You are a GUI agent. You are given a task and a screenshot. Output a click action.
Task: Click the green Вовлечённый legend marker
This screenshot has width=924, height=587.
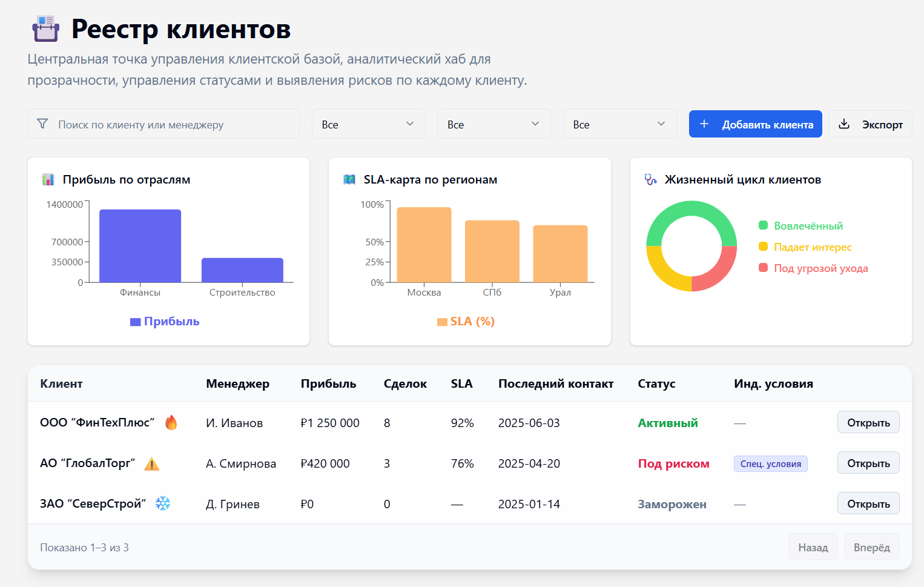click(x=764, y=225)
